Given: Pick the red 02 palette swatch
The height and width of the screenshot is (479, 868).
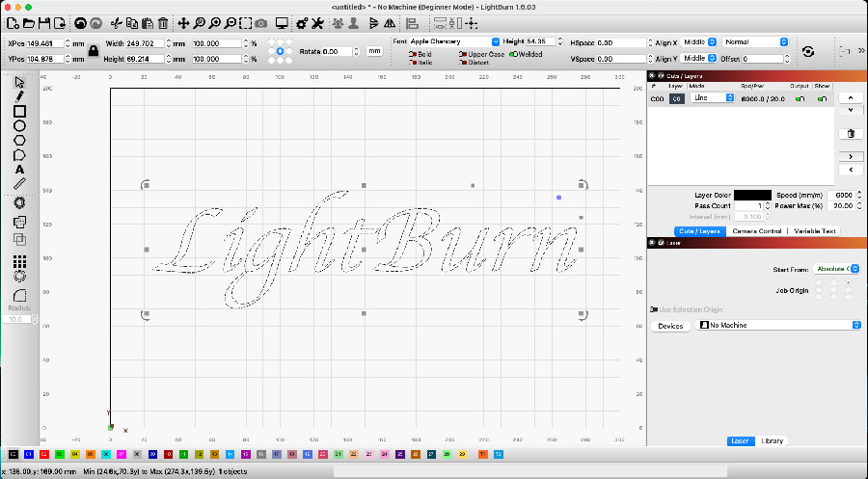Looking at the screenshot, I should point(44,454).
